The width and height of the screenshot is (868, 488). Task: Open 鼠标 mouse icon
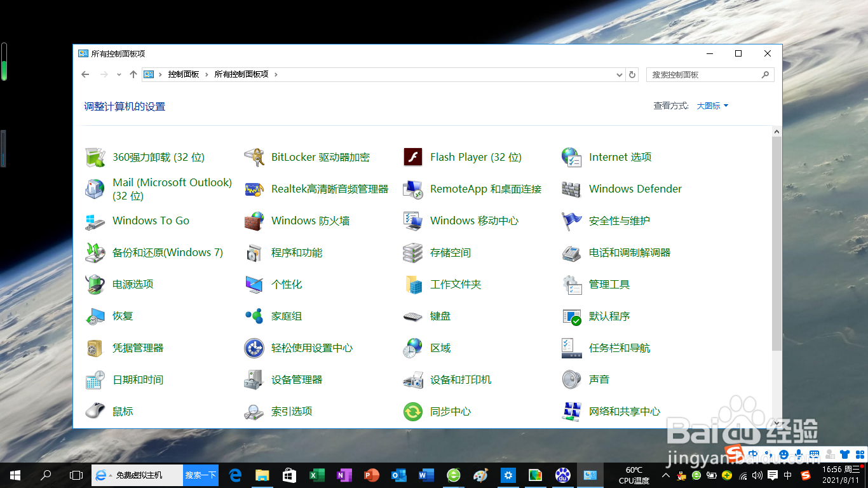coord(95,411)
